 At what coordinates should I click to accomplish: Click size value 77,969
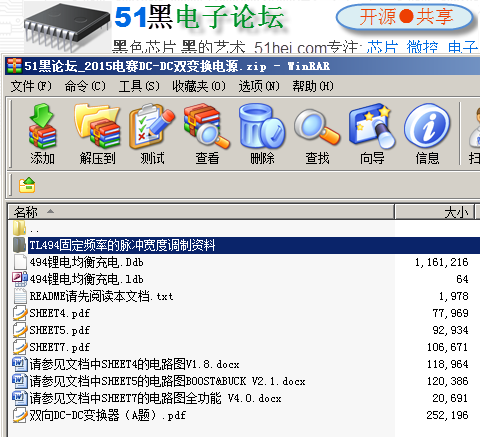coord(450,313)
